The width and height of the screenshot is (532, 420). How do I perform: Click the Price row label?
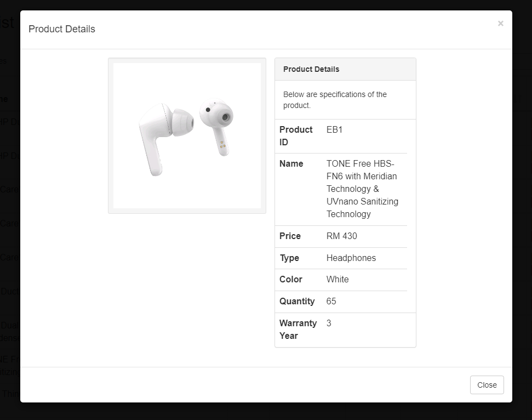coord(290,236)
